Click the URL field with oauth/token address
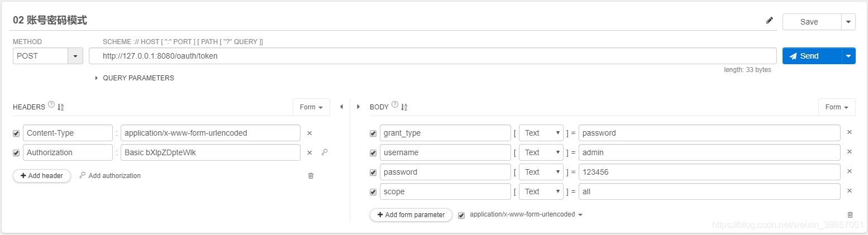Viewport: 868px width, 235px height. click(432, 56)
